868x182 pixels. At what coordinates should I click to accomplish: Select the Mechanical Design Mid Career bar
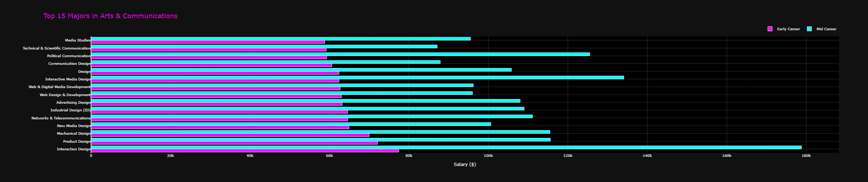pyautogui.click(x=321, y=132)
